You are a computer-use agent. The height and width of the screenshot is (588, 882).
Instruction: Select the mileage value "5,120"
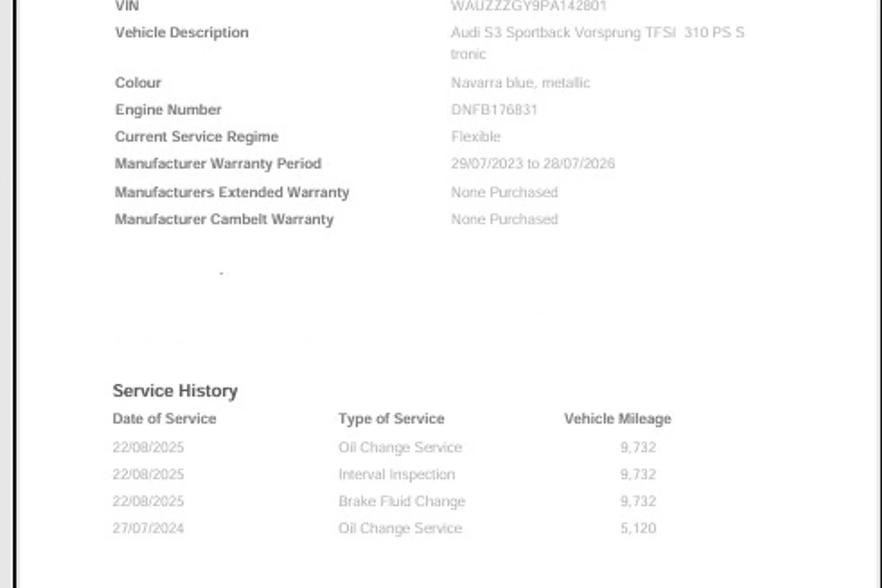[x=638, y=528]
